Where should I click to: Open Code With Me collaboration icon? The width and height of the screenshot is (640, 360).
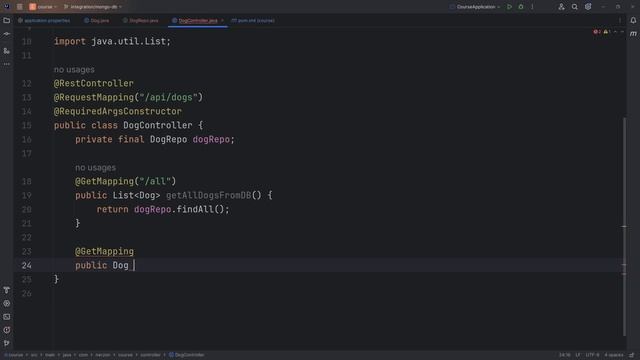point(562,7)
